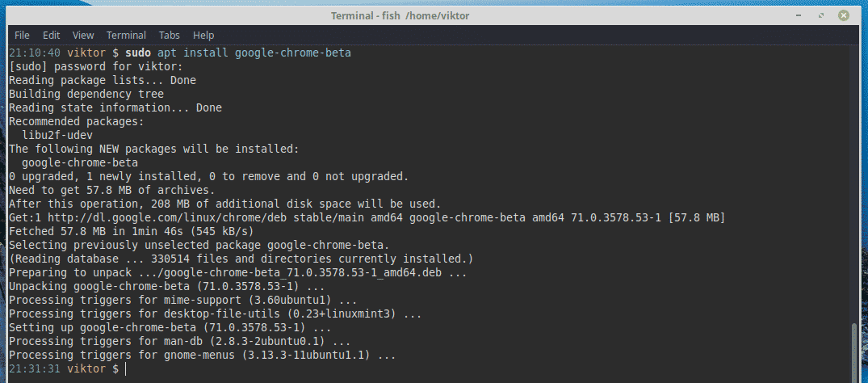This screenshot has height=383, width=868.
Task: Click the 'Setting up google-chrome-beta' output line
Action: (x=170, y=327)
